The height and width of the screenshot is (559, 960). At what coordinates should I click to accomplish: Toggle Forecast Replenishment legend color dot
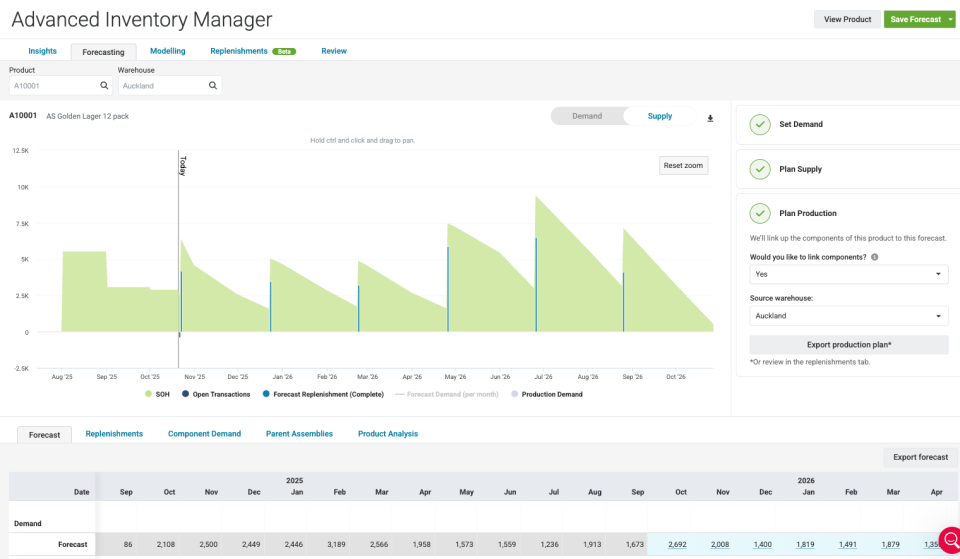265,394
